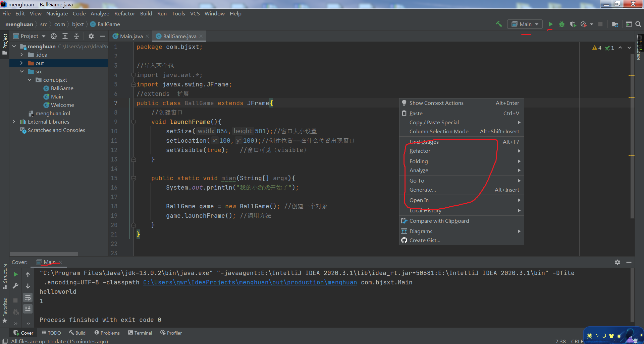Expand all in Project panel
644x344 pixels.
pyautogui.click(x=65, y=36)
